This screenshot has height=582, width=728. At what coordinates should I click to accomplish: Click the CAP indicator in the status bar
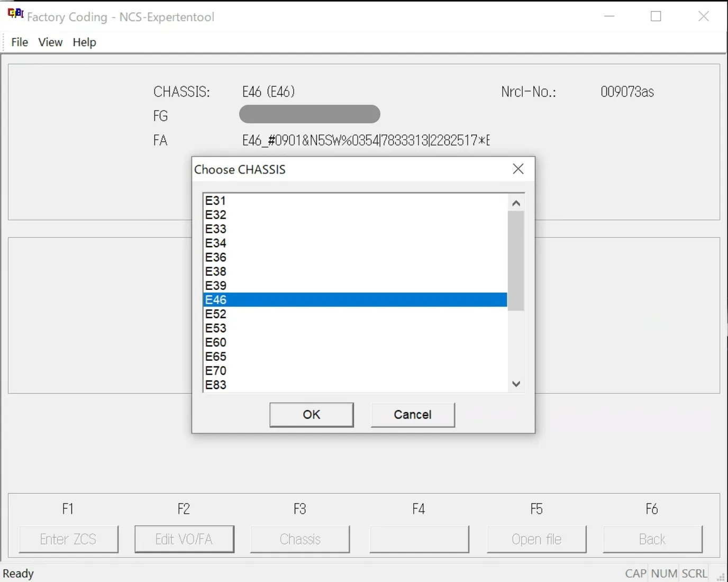[x=635, y=574]
